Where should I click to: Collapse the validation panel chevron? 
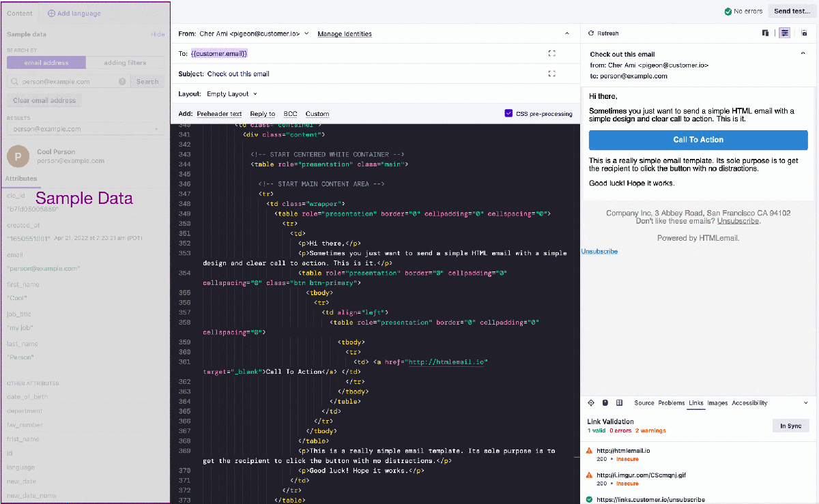806,403
